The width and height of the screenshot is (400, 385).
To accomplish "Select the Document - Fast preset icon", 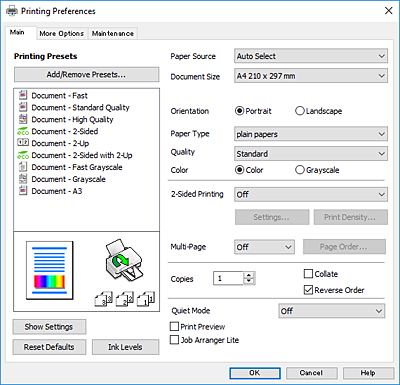I will (23, 95).
